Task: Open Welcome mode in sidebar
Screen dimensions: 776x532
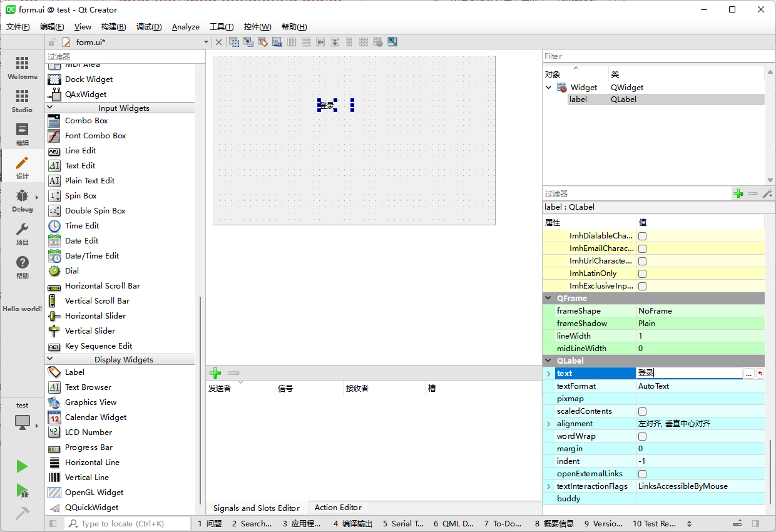Action: point(23,68)
